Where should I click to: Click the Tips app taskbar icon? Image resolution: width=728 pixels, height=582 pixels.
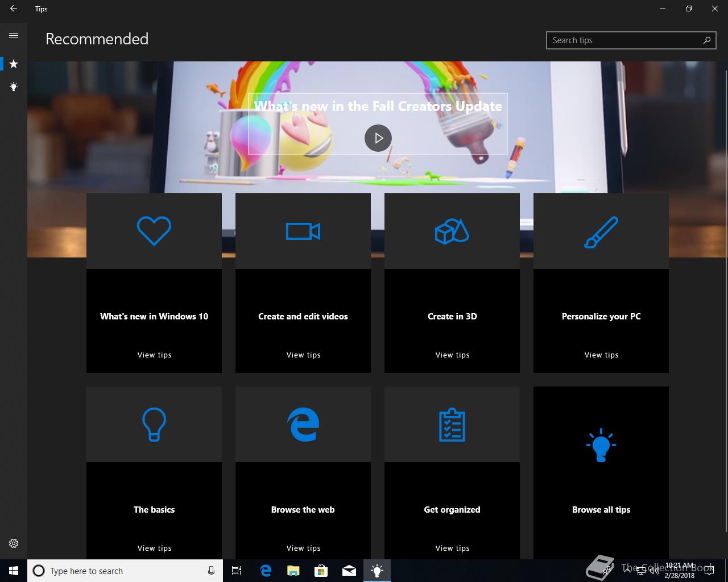coord(377,571)
